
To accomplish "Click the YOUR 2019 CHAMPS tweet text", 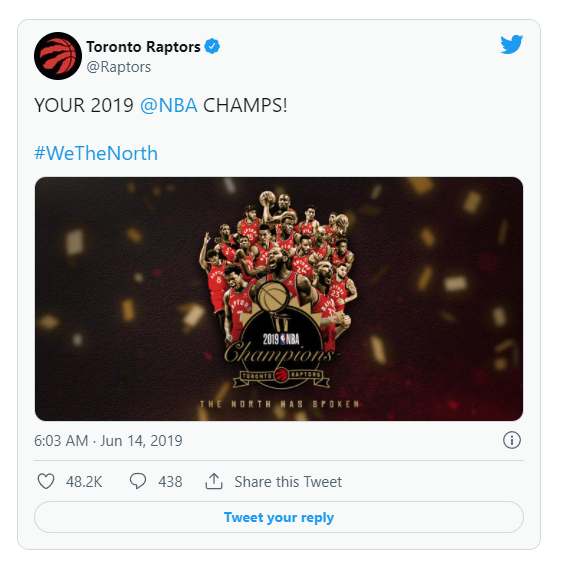I will (161, 105).
